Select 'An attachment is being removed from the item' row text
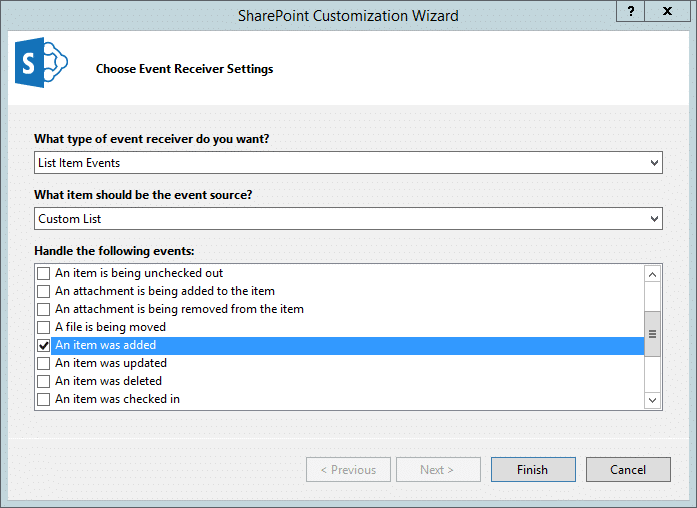This screenshot has width=697, height=508. [x=179, y=309]
